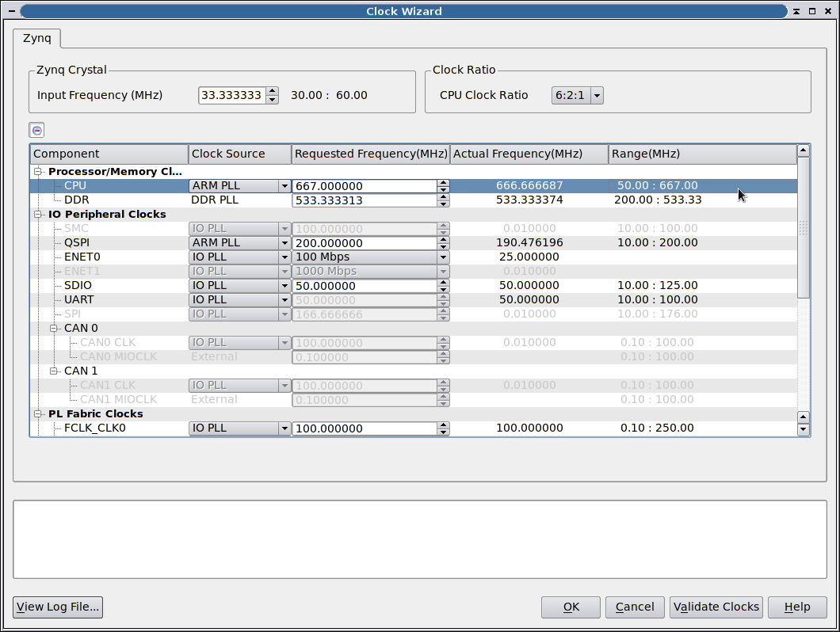Collapse the CAN 0 tree node
This screenshot has width=840, height=632.
54,329
